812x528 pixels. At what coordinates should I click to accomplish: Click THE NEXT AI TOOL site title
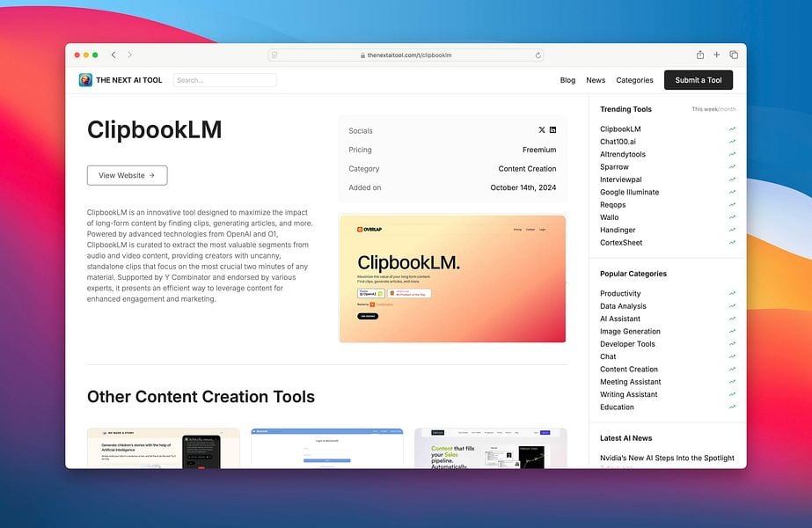(x=129, y=80)
